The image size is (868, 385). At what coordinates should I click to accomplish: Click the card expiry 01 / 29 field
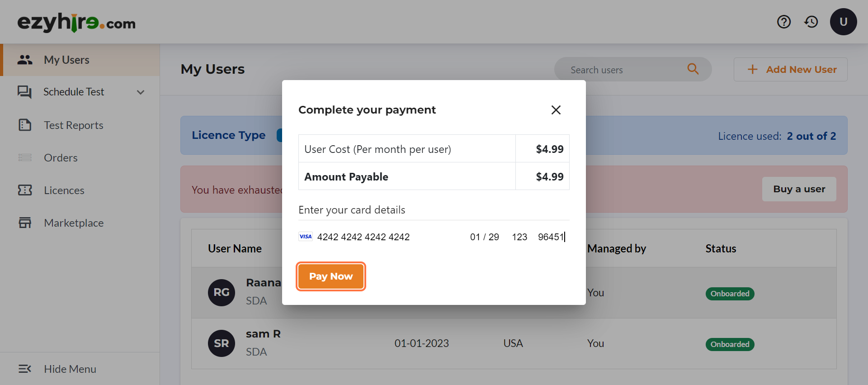point(484,237)
